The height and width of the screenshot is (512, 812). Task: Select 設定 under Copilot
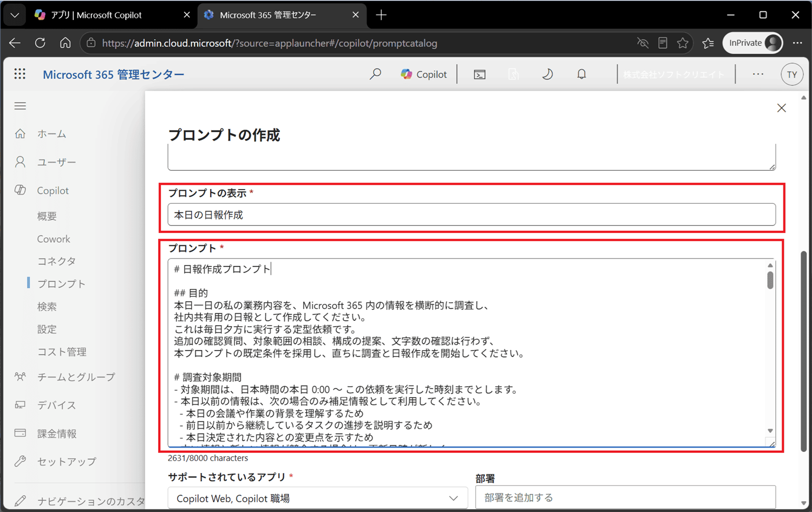(47, 329)
